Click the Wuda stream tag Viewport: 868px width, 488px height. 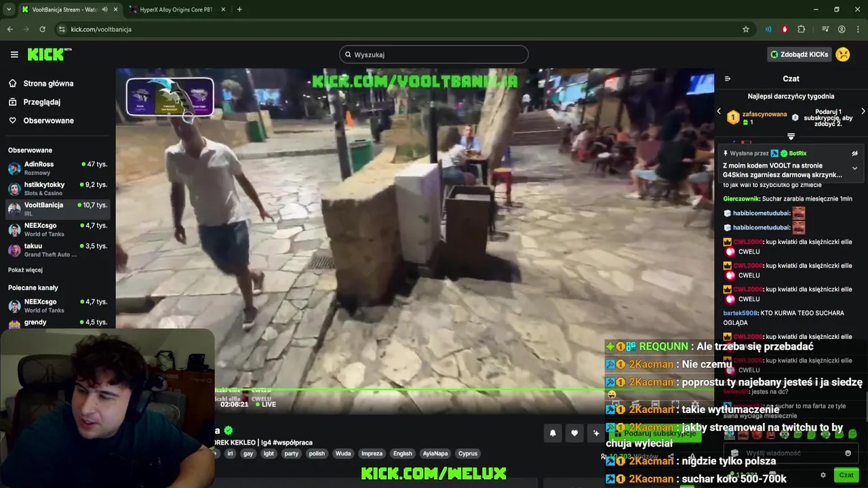(x=343, y=453)
